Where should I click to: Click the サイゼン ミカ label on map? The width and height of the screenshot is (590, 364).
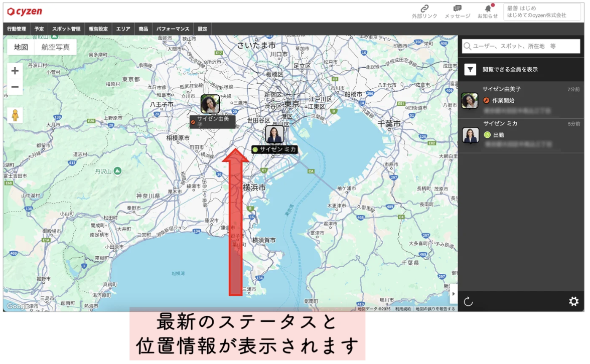275,149
